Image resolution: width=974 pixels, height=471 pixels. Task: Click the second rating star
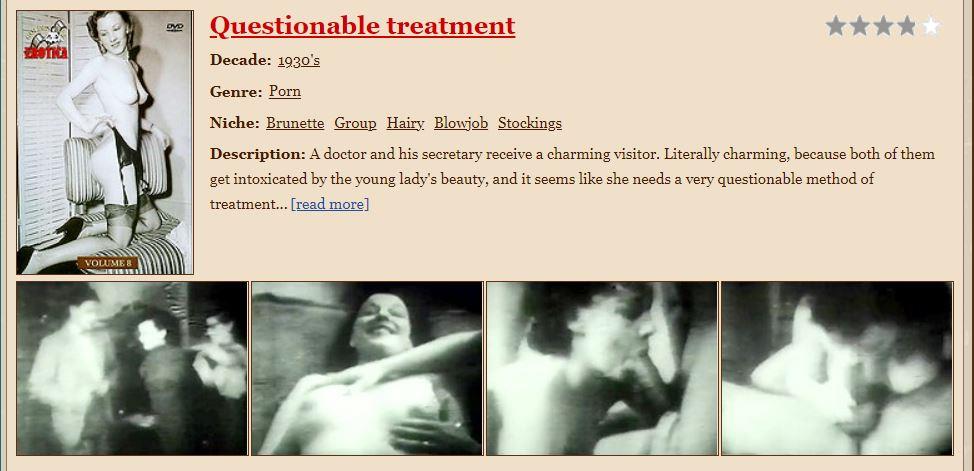(860, 26)
